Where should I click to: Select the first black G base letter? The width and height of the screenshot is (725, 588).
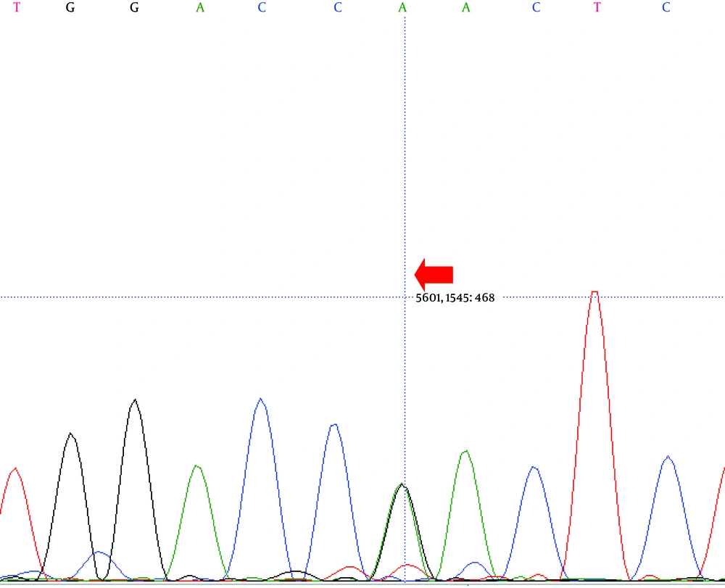(x=70, y=9)
